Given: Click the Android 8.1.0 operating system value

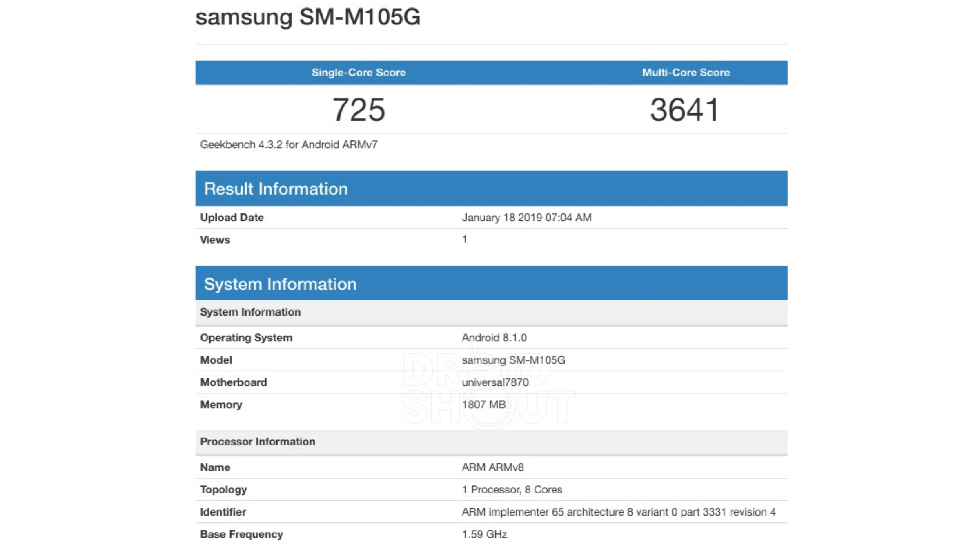Looking at the screenshot, I should coord(494,338).
